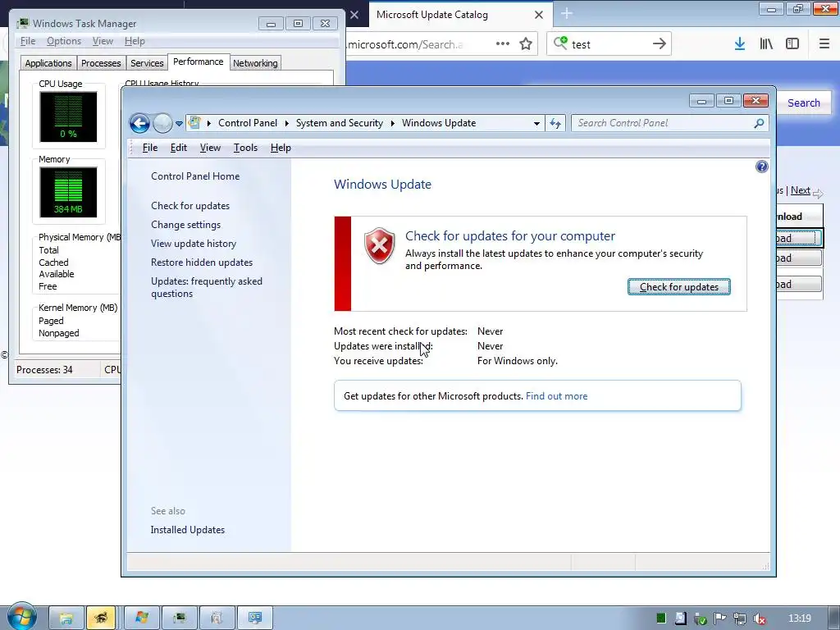
Task: Bookmark page with star icon in browser
Action: coord(526,44)
